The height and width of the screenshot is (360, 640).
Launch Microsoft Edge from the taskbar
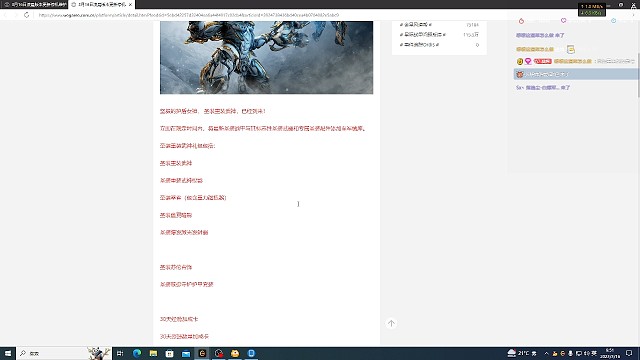coord(137,353)
